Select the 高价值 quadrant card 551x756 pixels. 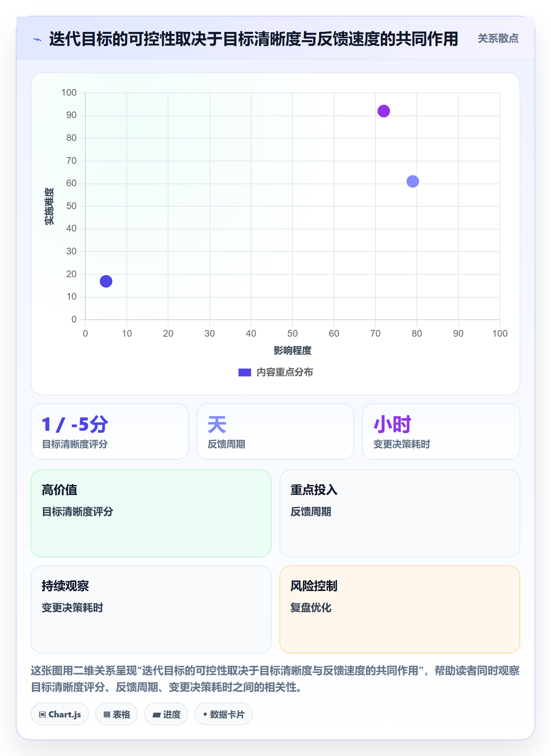click(151, 513)
